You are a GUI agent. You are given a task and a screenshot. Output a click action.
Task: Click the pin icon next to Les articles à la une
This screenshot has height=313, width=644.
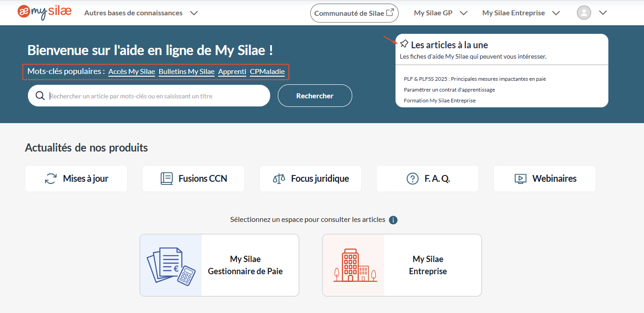[404, 44]
